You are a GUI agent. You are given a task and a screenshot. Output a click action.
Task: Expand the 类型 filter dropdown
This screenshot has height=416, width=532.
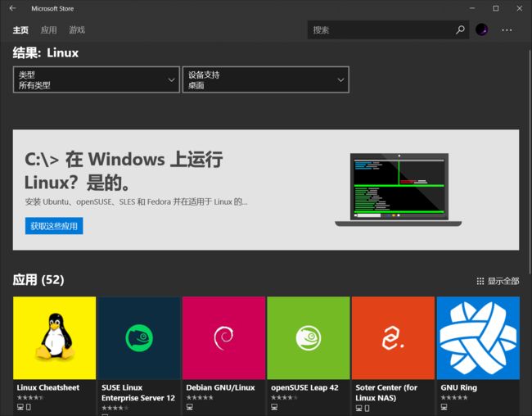point(97,79)
